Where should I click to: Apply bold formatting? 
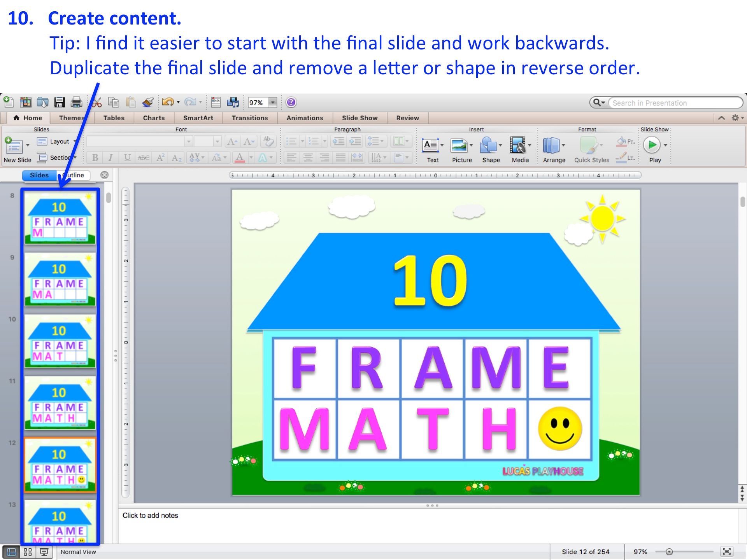tap(95, 157)
